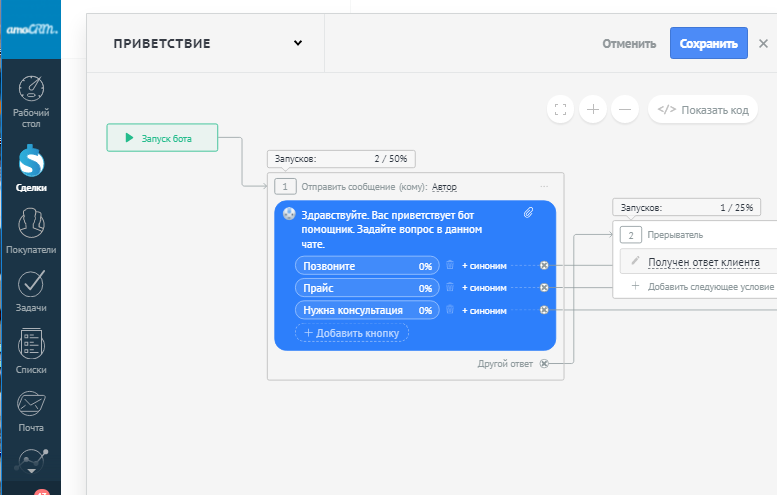Open Рабочий стол dashboard in sidebar
777x495 pixels.
click(31, 103)
